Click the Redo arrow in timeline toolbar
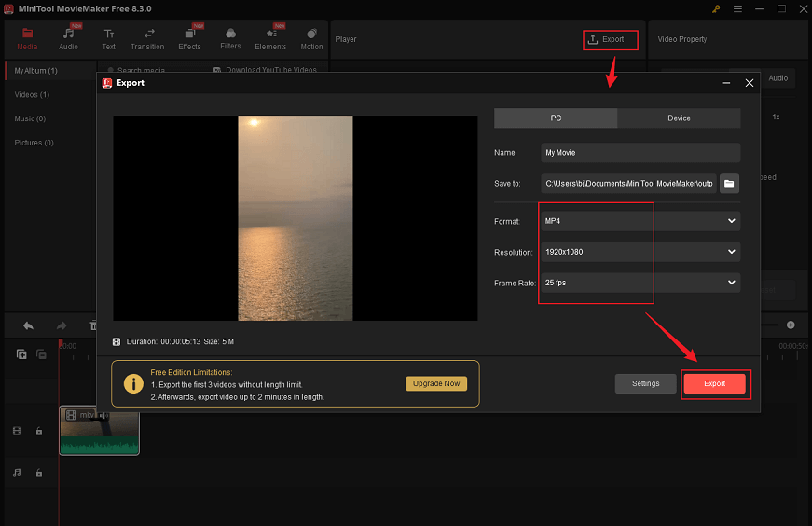The width and height of the screenshot is (812, 526). tap(62, 326)
